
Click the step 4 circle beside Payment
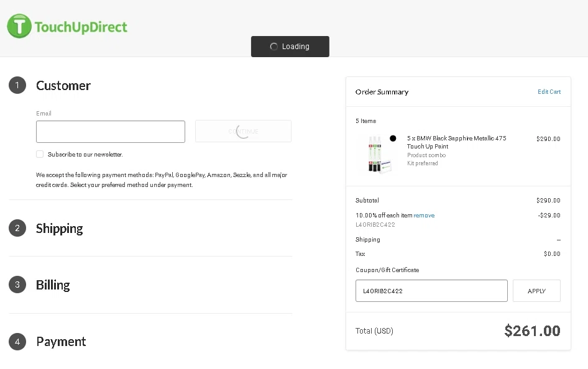(17, 342)
